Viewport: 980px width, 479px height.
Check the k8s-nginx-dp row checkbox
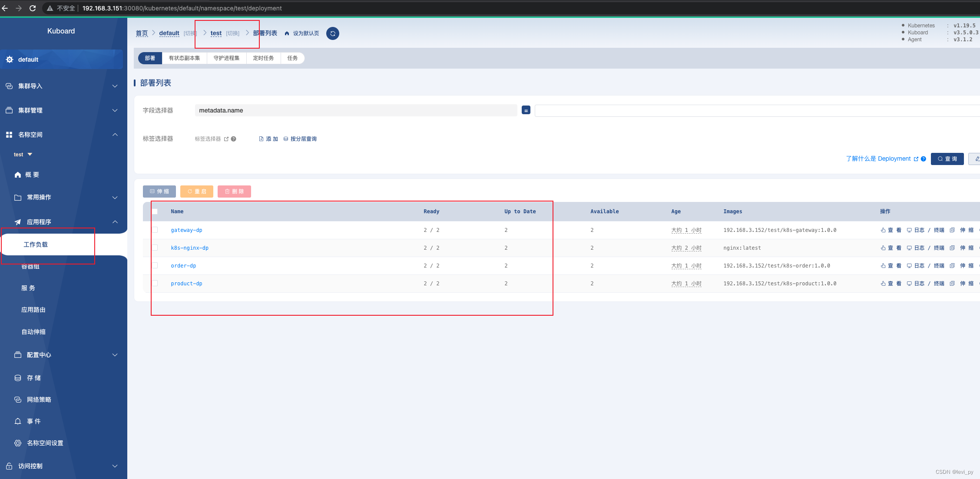click(x=155, y=248)
